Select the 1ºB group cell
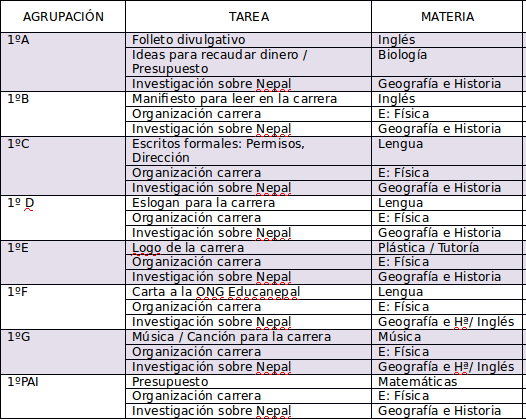Image resolution: width=526 pixels, height=420 pixels. 63,114
